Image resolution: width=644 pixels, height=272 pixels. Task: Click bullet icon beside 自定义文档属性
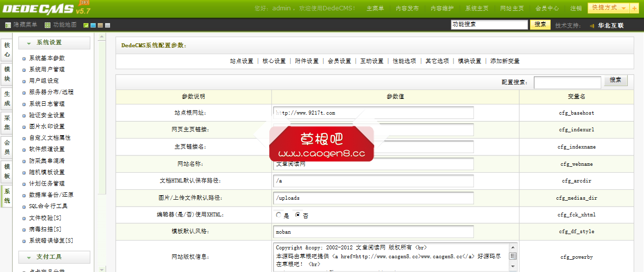pos(24,138)
